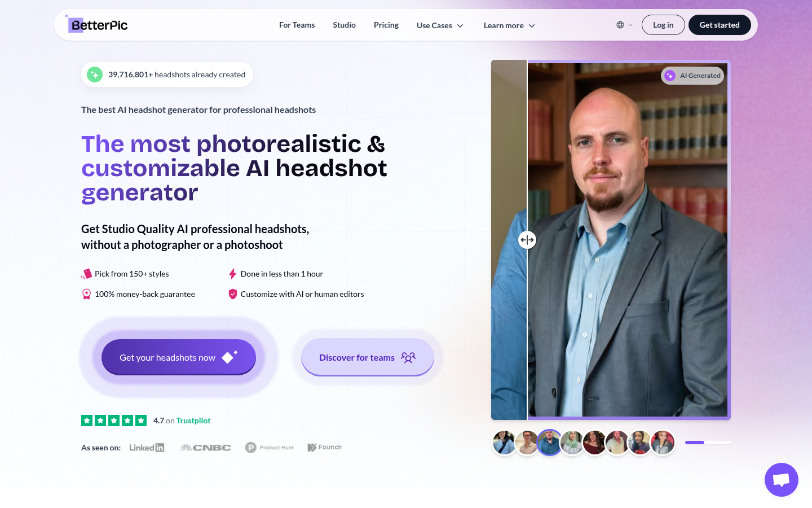Click the "100% money-back guarantee" text

(145, 294)
